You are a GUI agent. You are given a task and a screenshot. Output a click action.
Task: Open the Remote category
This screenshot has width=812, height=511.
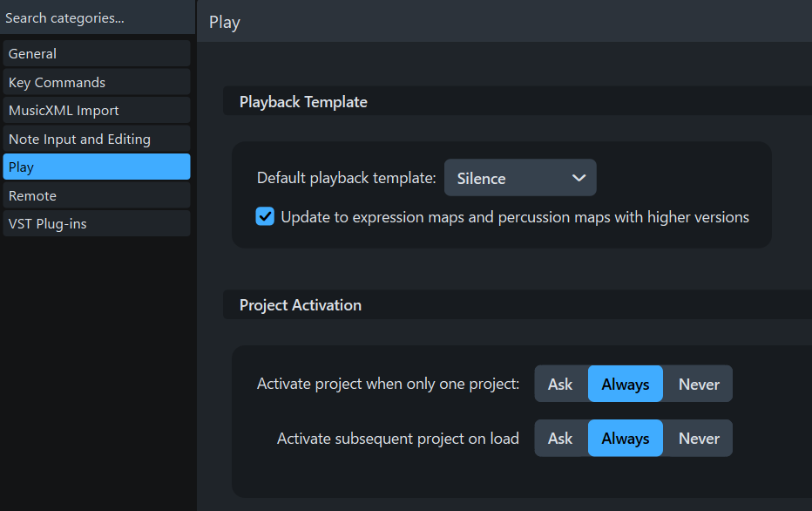point(96,195)
